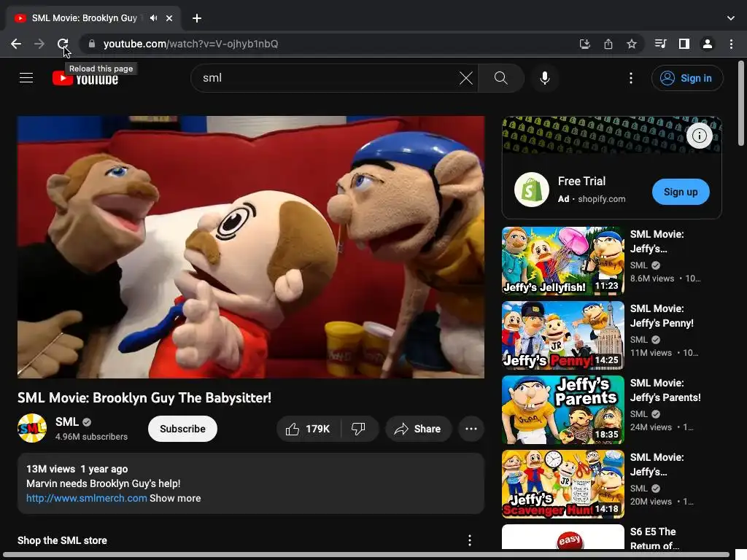This screenshot has height=560, width=747.
Task: Open the smlmerch.com link
Action: click(86, 498)
